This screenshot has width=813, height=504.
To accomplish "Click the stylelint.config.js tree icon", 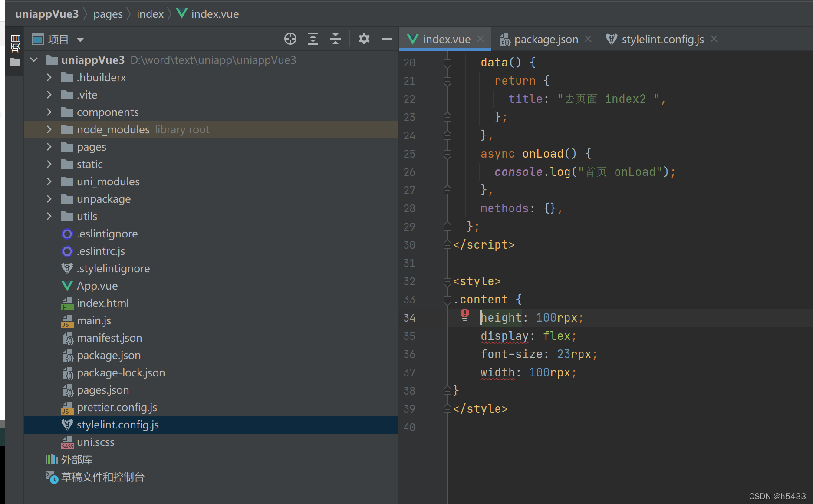I will coord(67,425).
